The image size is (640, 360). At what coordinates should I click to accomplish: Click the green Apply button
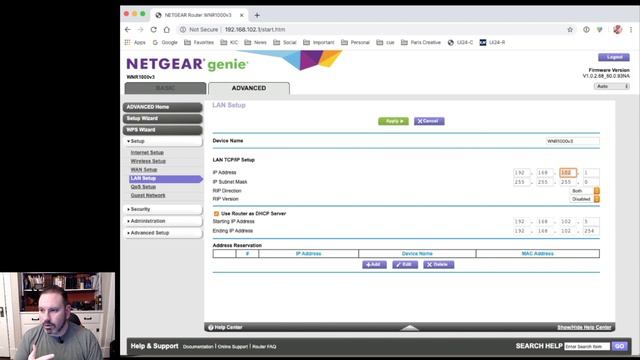coord(393,121)
